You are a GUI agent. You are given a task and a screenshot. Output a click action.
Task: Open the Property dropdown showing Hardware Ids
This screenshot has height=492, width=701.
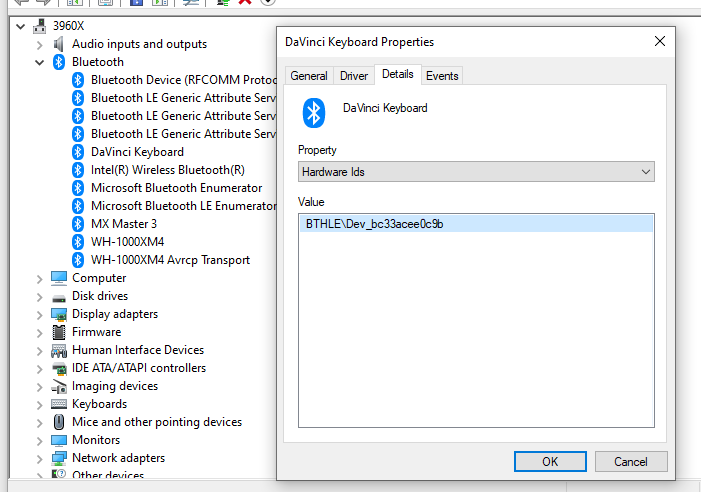pyautogui.click(x=476, y=172)
